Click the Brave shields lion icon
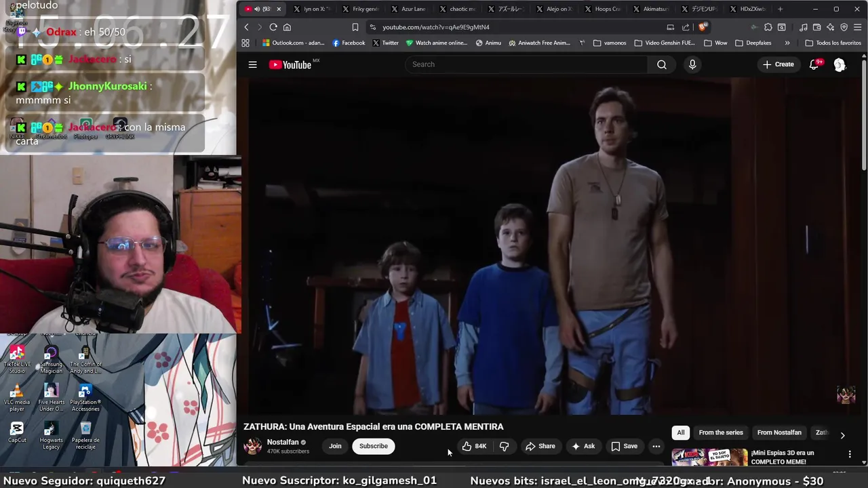Viewport: 868px width, 488px height. (x=703, y=27)
